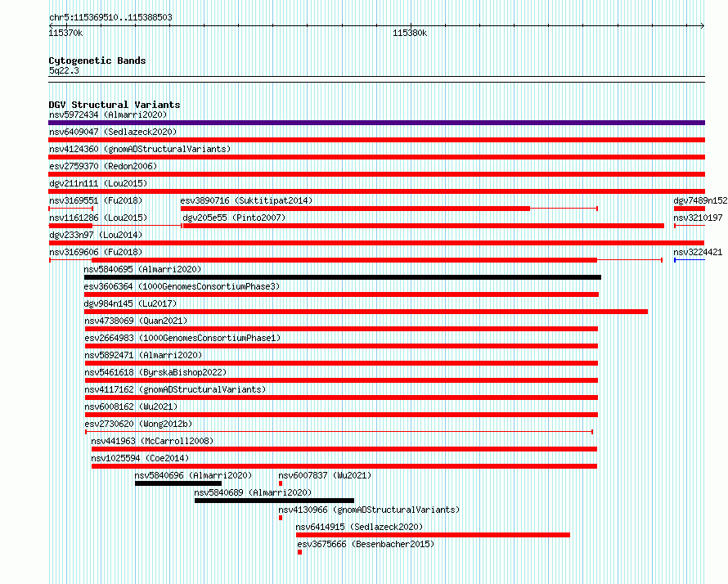Select esv2664983 (1000GenomesConsortiumPhase1) label

[182, 338]
